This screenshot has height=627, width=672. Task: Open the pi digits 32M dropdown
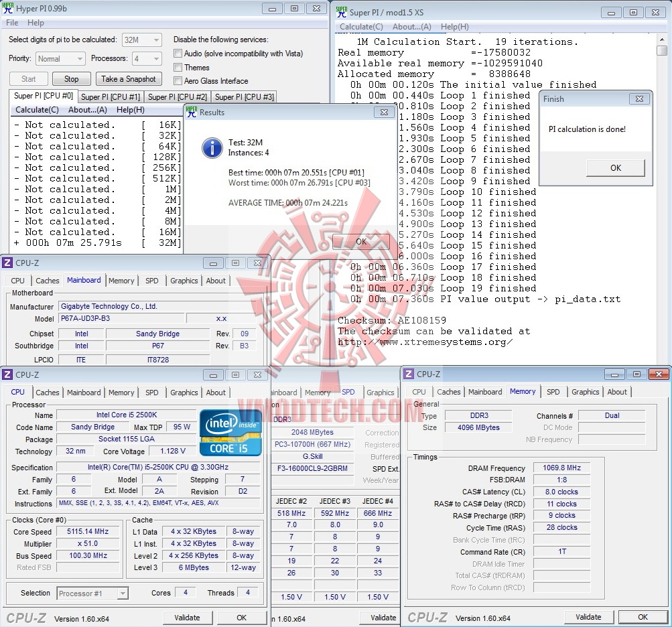142,40
